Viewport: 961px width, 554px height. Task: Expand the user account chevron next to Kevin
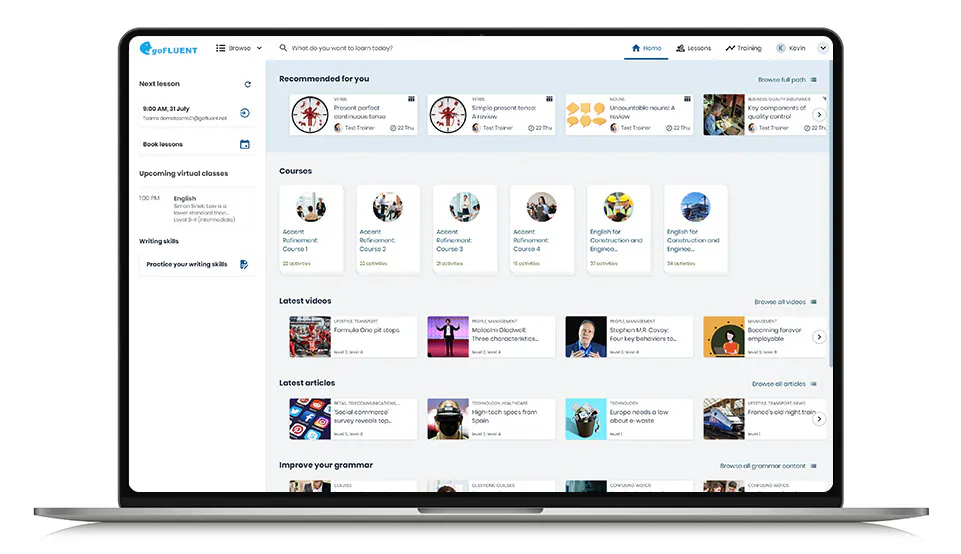coord(823,48)
